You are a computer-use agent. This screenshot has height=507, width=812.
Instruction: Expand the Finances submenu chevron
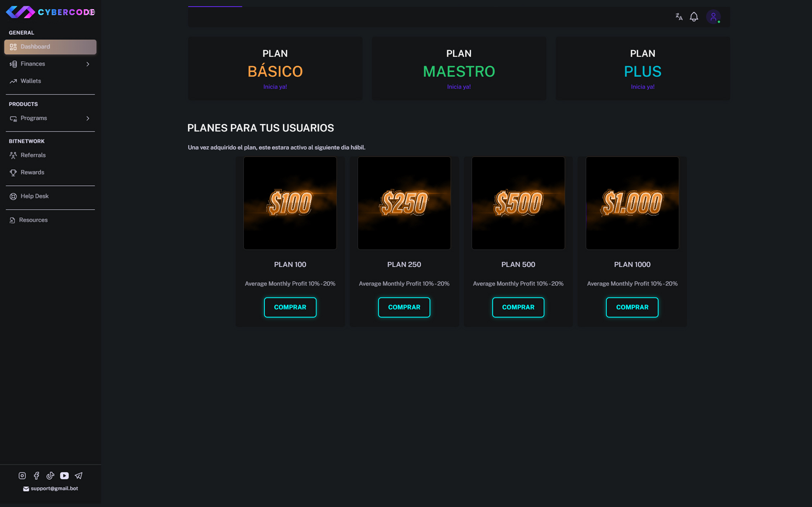pos(88,64)
